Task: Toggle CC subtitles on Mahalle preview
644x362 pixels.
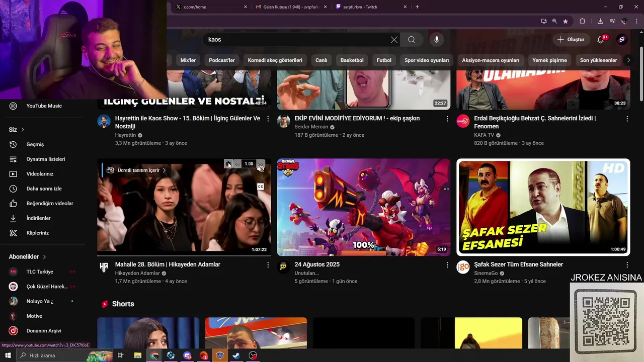Action: (x=260, y=187)
